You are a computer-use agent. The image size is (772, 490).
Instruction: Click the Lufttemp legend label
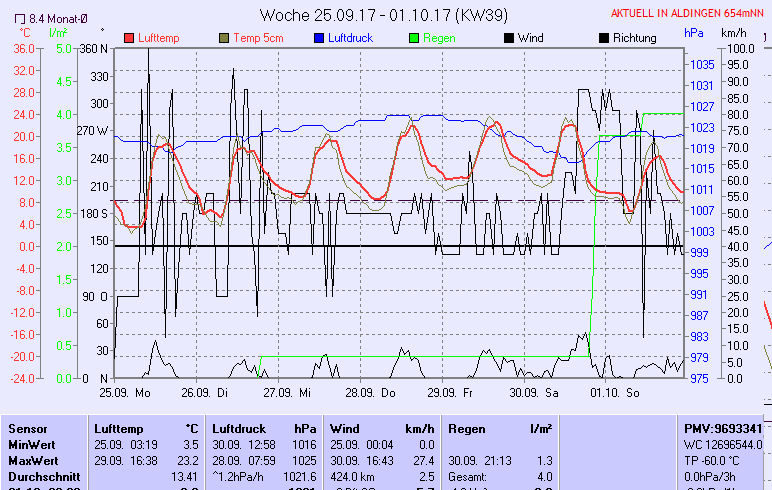[160, 38]
